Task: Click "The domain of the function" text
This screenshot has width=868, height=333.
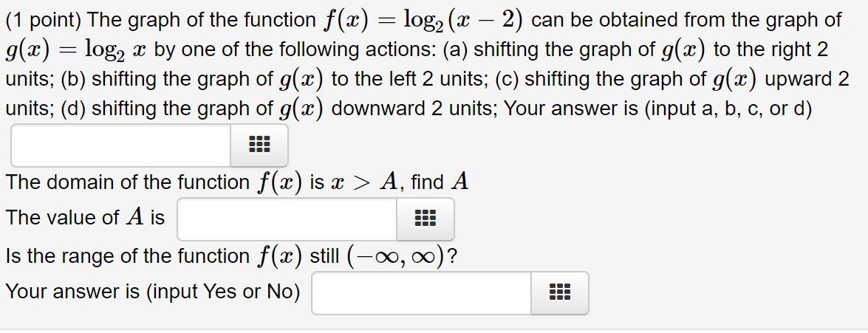Action: pyautogui.click(x=128, y=182)
